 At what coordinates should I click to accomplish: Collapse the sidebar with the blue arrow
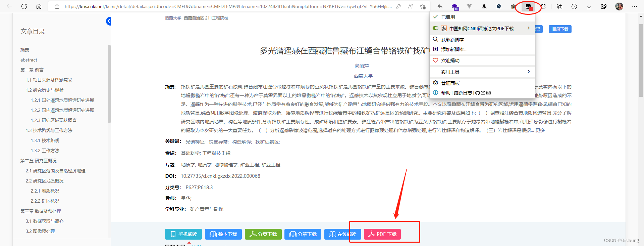point(108,21)
